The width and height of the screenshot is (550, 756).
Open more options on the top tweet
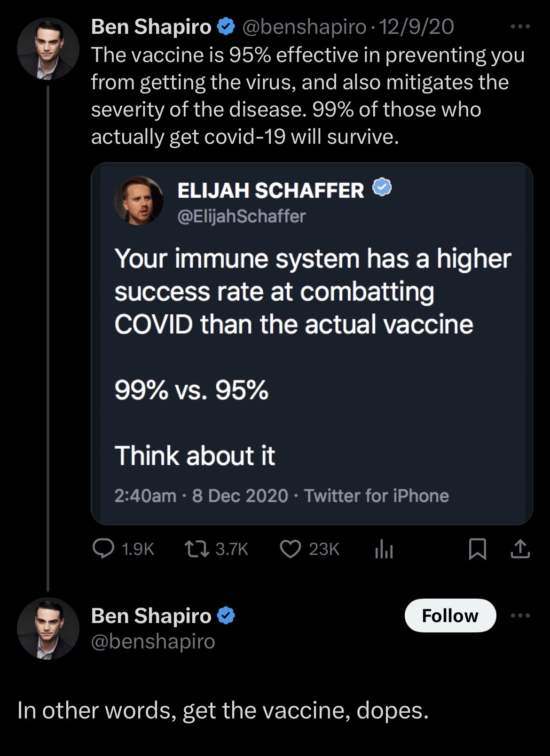(x=520, y=27)
